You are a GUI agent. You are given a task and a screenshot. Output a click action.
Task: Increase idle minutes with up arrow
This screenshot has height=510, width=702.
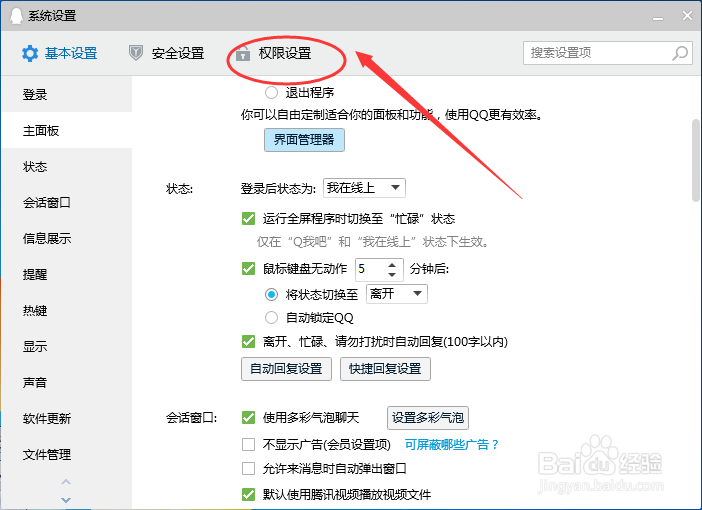pos(392,265)
